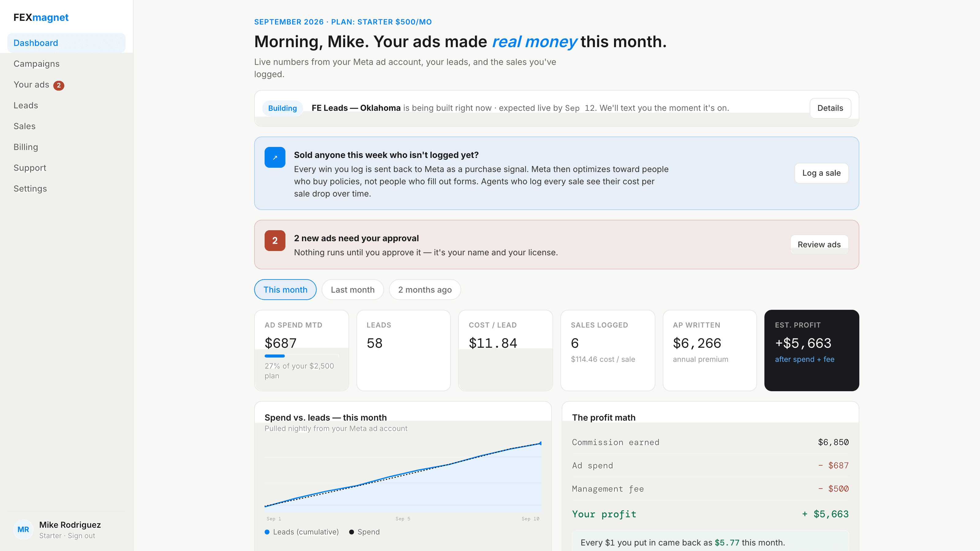980x551 pixels.
Task: Click the plan header 'Starter $500/mo'
Action: click(x=394, y=22)
